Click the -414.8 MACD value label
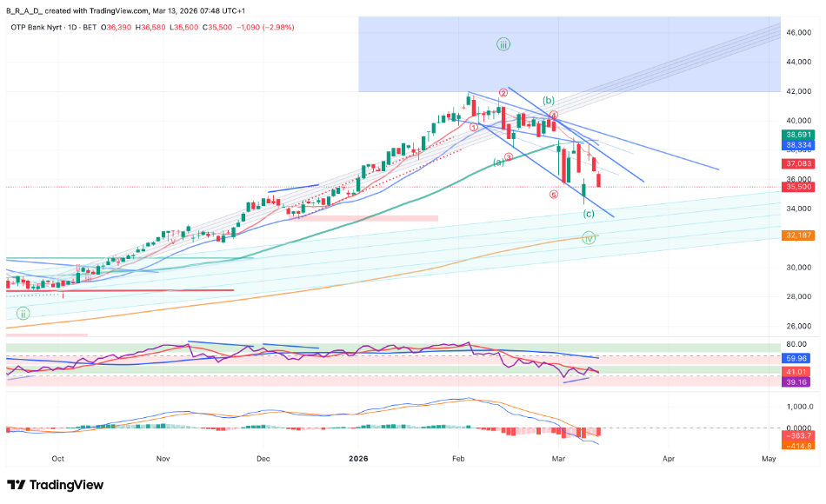 (799, 446)
